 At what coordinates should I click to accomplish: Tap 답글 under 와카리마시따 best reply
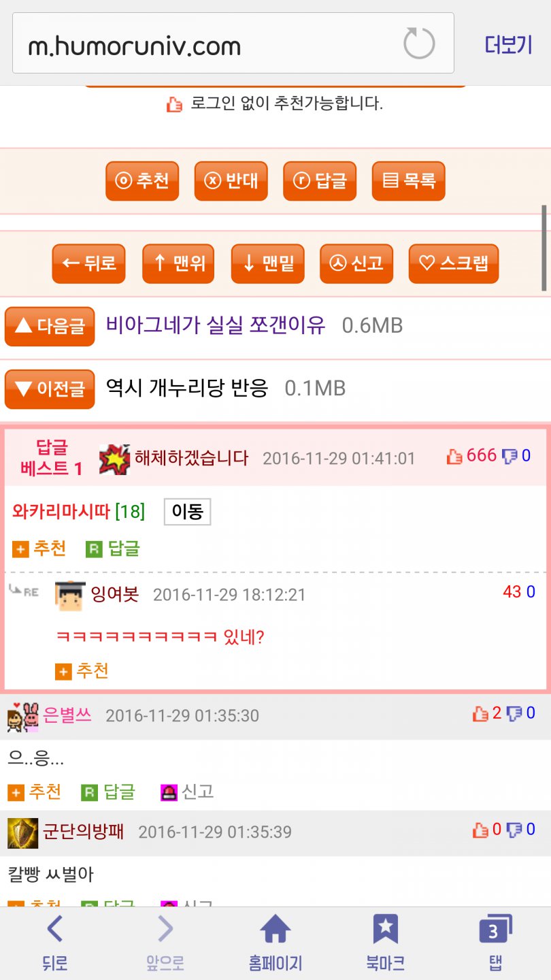click(x=112, y=549)
